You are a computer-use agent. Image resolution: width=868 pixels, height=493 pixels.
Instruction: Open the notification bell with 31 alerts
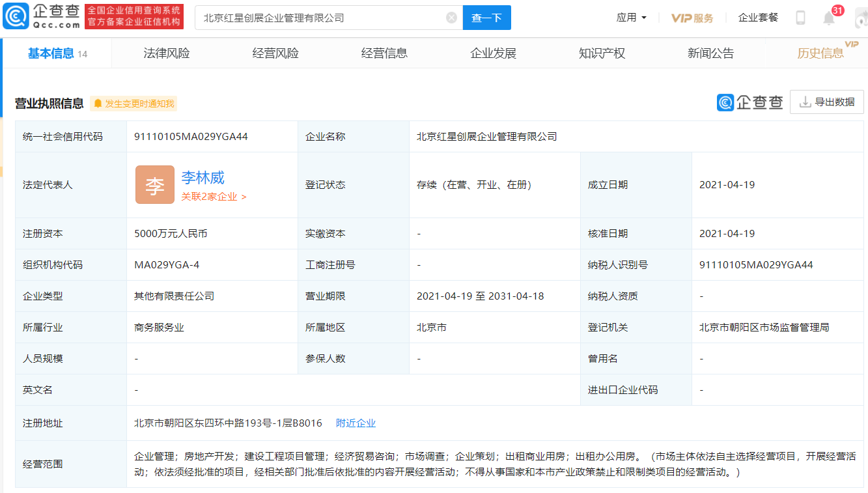pyautogui.click(x=828, y=18)
